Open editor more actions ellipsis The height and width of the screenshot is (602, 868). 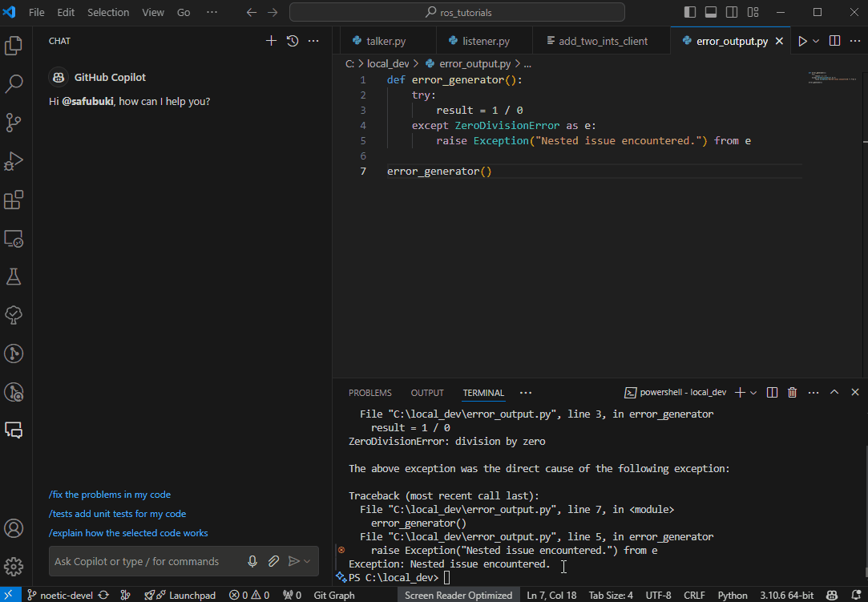855,41
